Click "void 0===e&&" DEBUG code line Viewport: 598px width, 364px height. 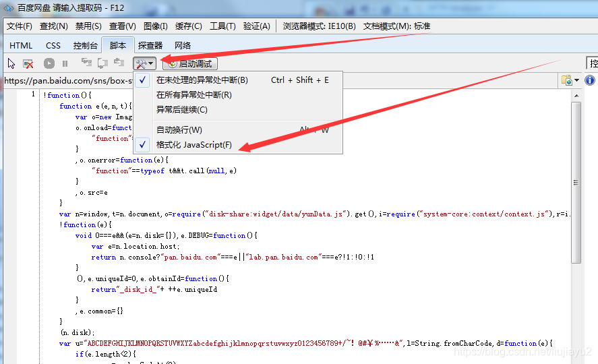[x=167, y=235]
